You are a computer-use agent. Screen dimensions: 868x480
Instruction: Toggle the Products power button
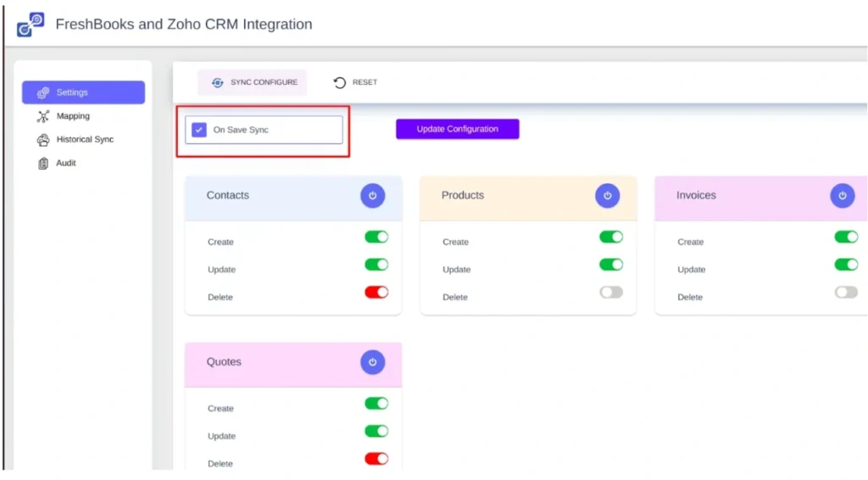(x=607, y=195)
